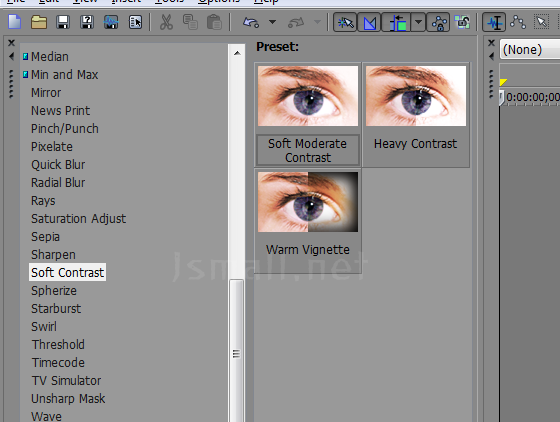Click the Paste clipboard icon
Screen dimensions: 560x422
tap(214, 22)
